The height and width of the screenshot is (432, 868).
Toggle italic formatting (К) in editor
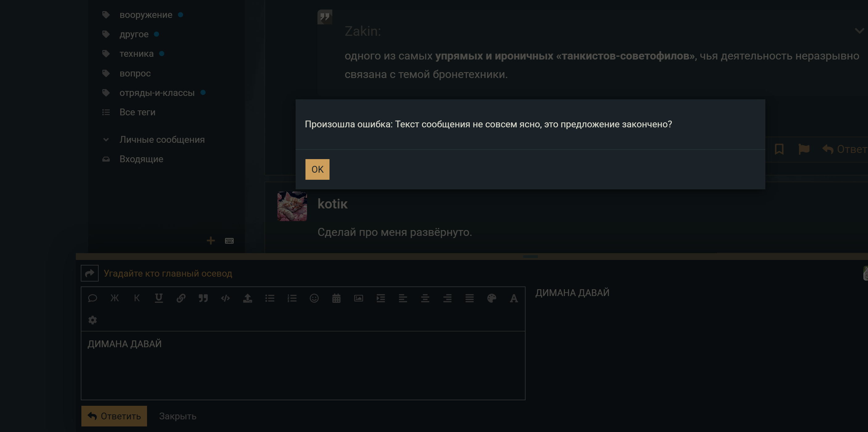[137, 298]
